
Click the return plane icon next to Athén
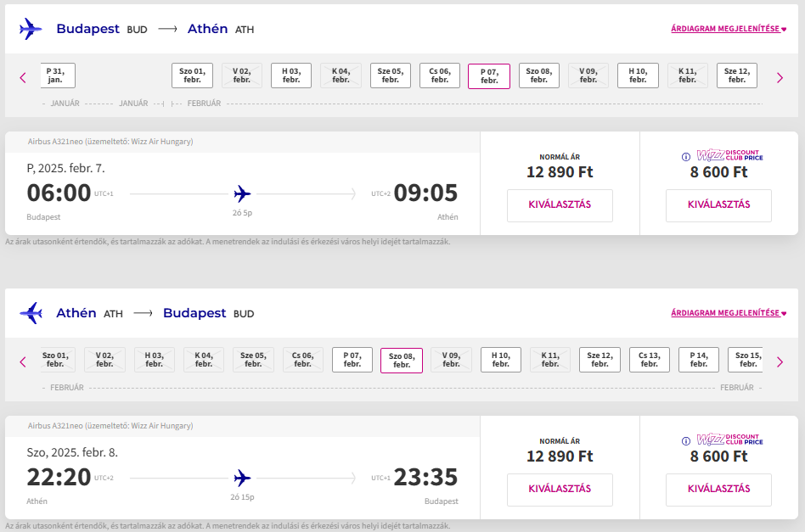(x=31, y=313)
